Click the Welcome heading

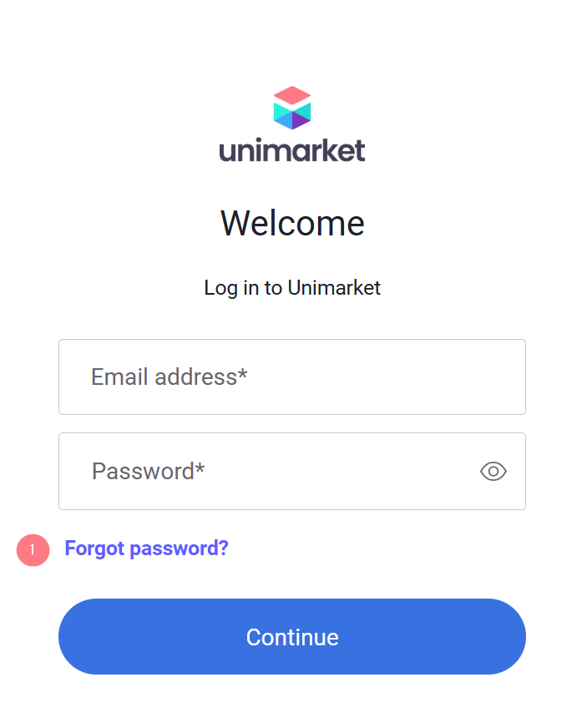pos(292,224)
